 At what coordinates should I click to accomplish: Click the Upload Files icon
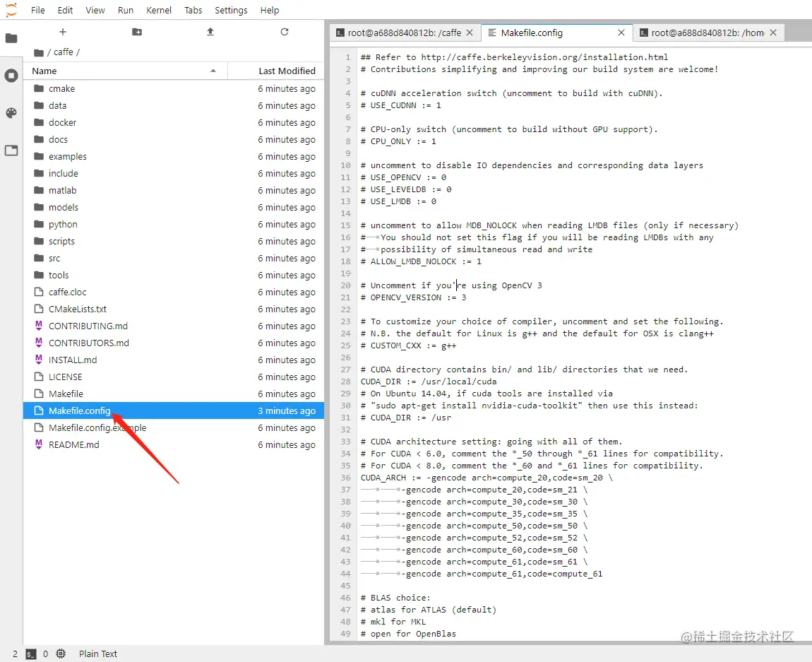pos(210,32)
